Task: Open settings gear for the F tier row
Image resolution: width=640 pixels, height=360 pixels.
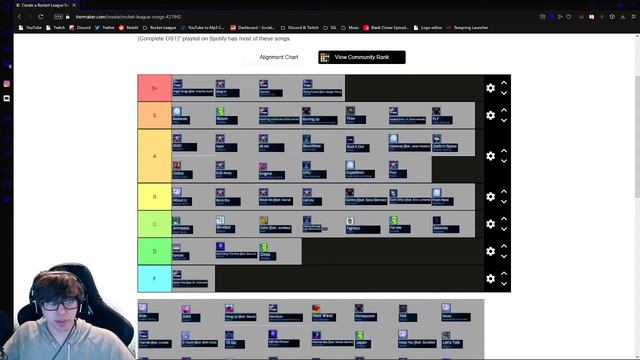Action: tap(491, 278)
